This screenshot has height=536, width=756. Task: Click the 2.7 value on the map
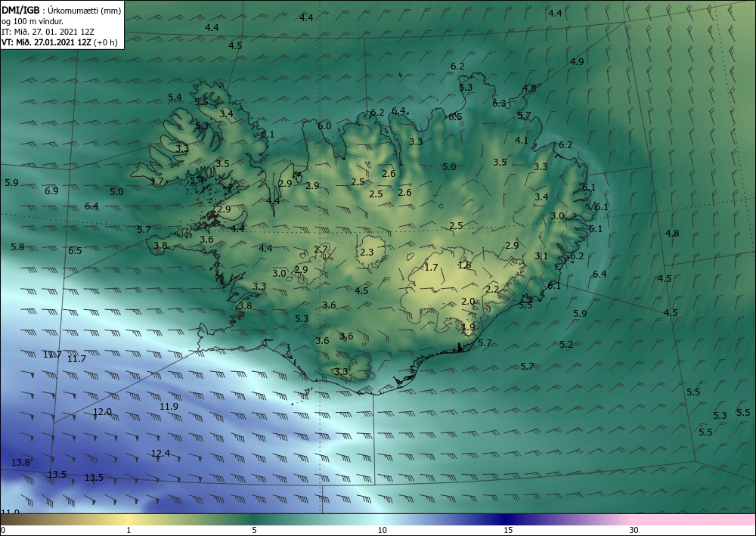coord(321,249)
